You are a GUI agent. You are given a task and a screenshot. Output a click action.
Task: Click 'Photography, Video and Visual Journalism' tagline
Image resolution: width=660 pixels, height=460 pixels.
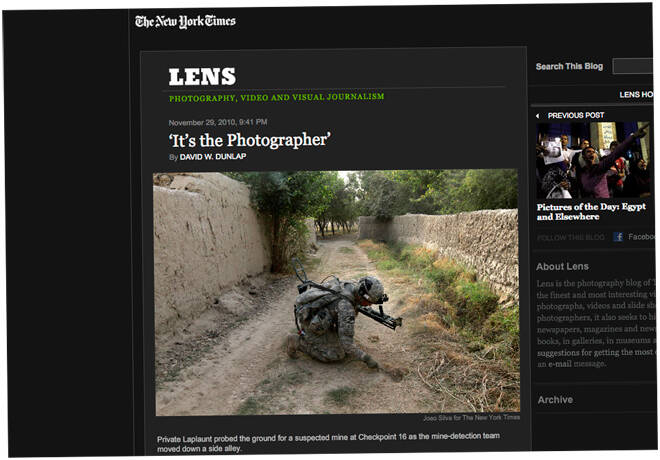pos(277,97)
